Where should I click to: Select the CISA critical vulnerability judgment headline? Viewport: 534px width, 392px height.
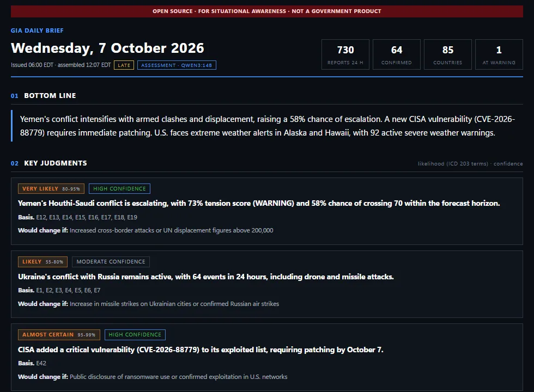(x=201, y=350)
